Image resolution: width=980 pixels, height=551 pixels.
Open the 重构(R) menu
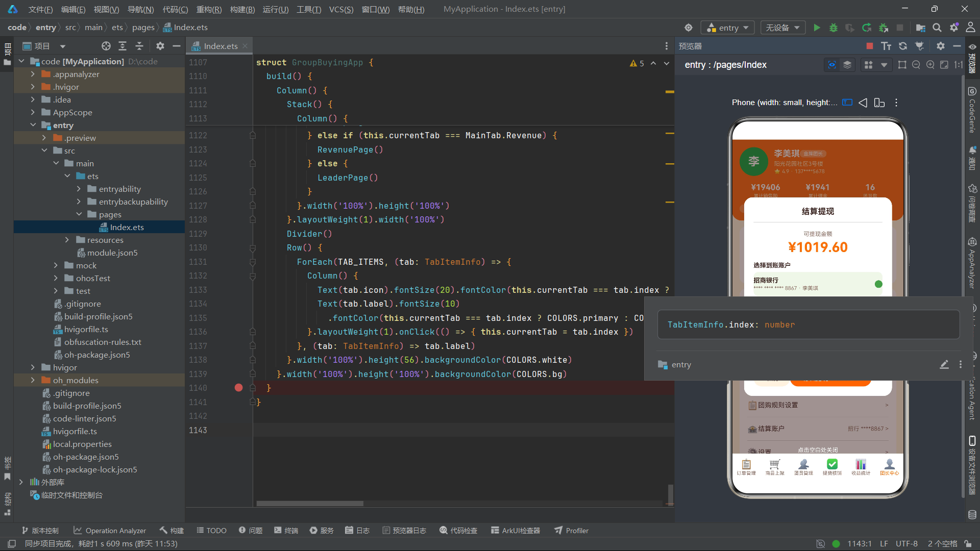click(x=209, y=9)
